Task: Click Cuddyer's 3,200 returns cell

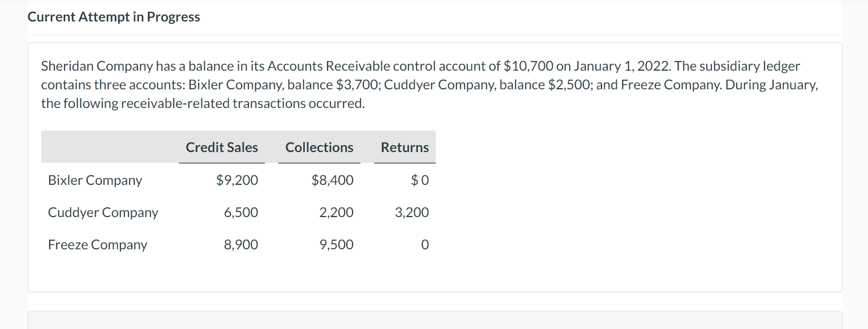Action: pos(412,213)
